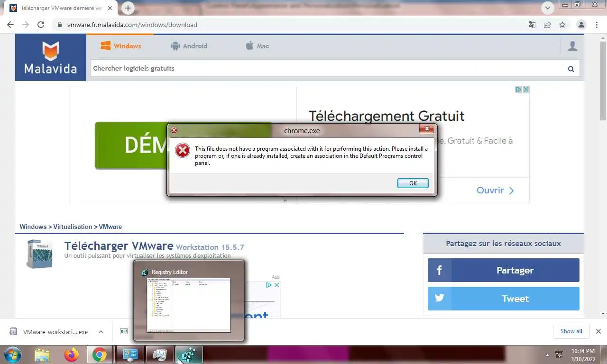Reload the Malavida page
Screen dimensions: 607x364
tap(41, 25)
